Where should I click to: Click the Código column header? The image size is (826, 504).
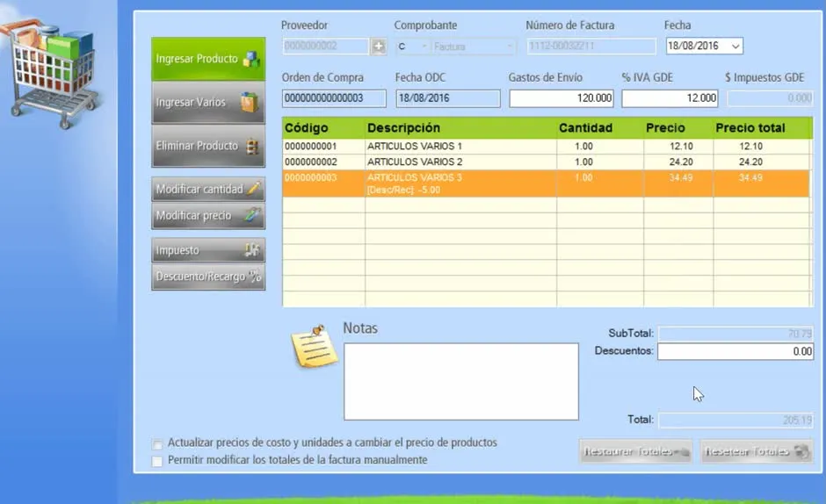pos(323,128)
